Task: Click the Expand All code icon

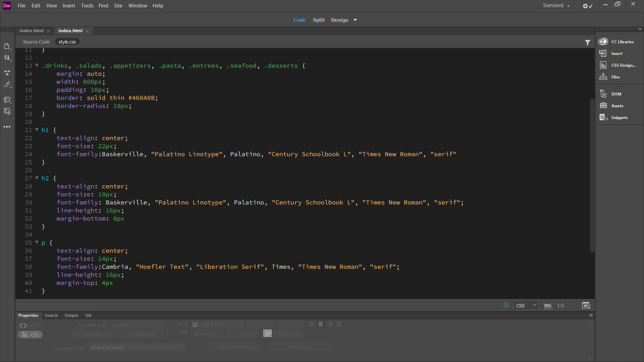Action: click(x=7, y=73)
